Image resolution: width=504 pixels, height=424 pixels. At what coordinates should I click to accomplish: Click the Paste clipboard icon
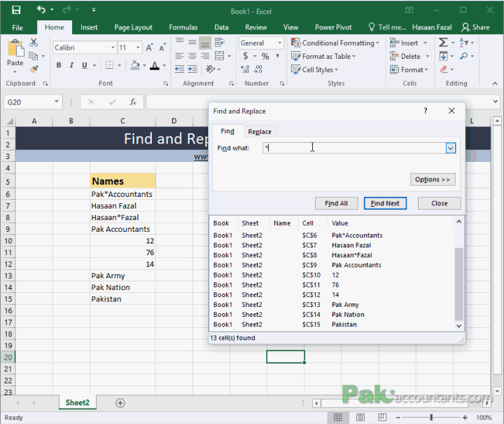(x=15, y=48)
